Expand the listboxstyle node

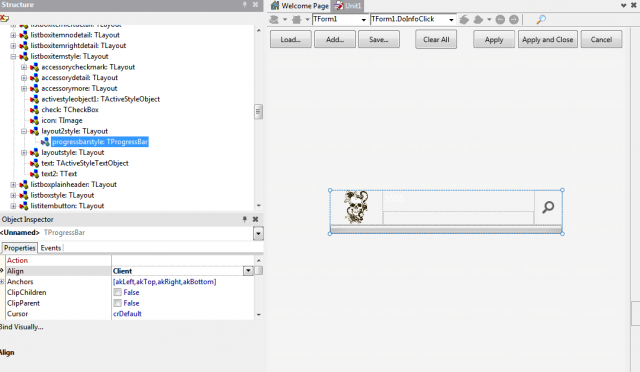pyautogui.click(x=13, y=195)
